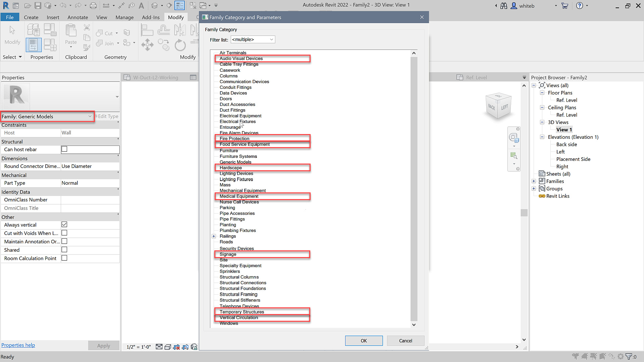Viewport: 644px width, 362px height.
Task: Collapse the Views (all) tree node
Action: point(534,85)
